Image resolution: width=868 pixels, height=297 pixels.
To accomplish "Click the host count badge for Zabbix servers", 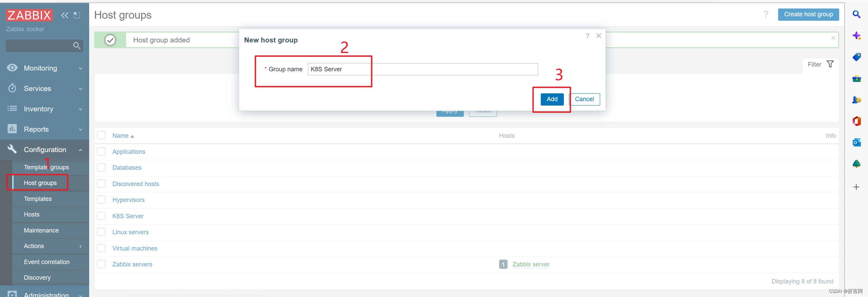I will point(503,264).
